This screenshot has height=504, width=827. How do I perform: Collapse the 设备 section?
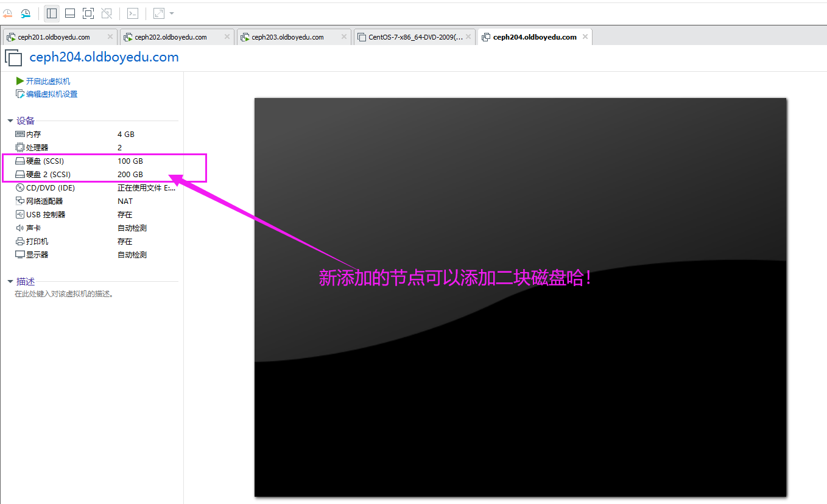(10, 121)
